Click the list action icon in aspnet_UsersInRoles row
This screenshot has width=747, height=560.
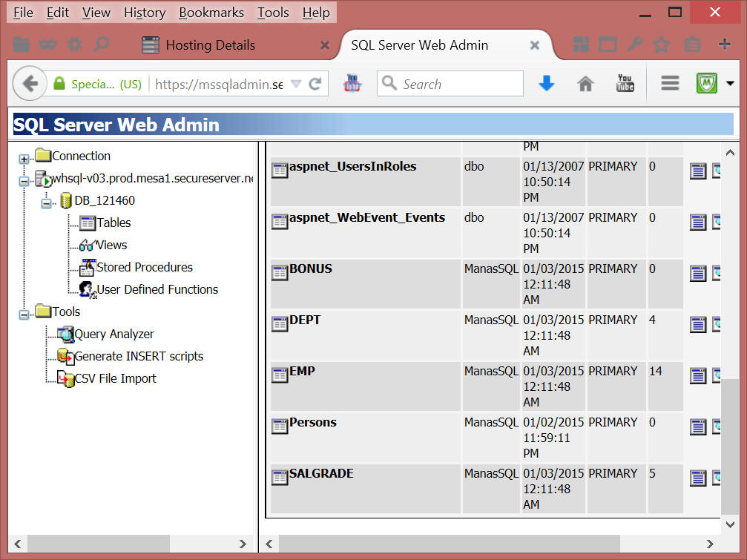pyautogui.click(x=698, y=171)
